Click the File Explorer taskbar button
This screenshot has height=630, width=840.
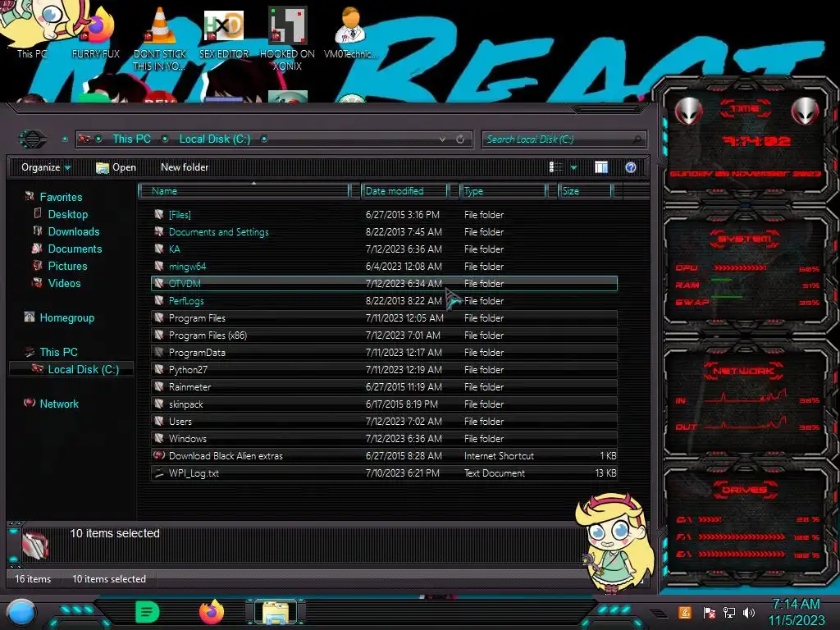coord(276,612)
